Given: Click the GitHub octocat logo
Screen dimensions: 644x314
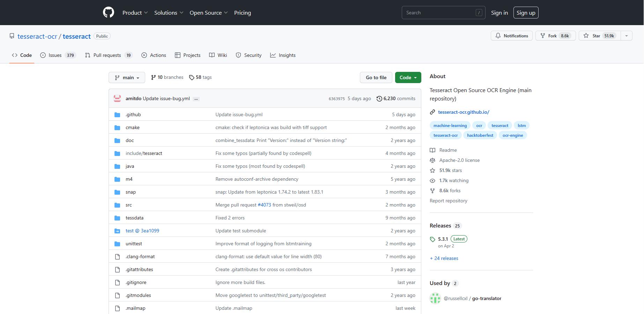Looking at the screenshot, I should [x=109, y=13].
